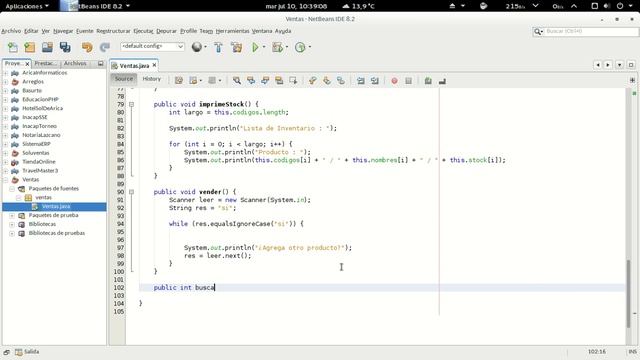Click the maximize editor window button
Image resolution: width=640 pixels, height=360 pixels.
631,65
